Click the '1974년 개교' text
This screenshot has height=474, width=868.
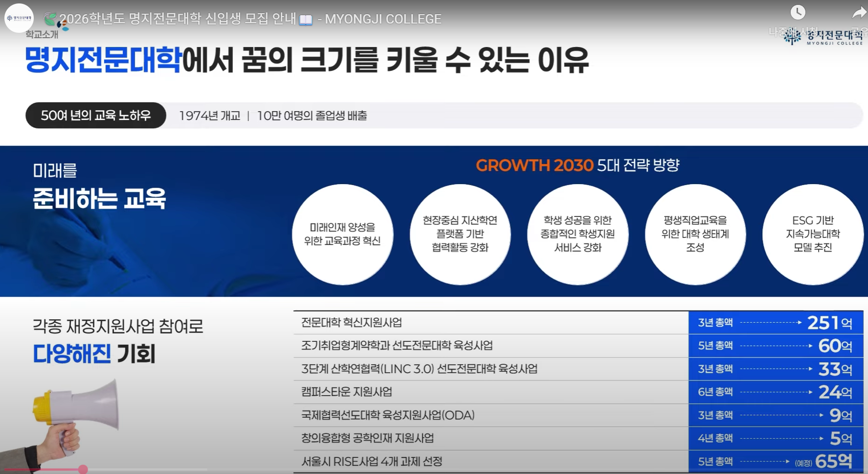pos(209,116)
